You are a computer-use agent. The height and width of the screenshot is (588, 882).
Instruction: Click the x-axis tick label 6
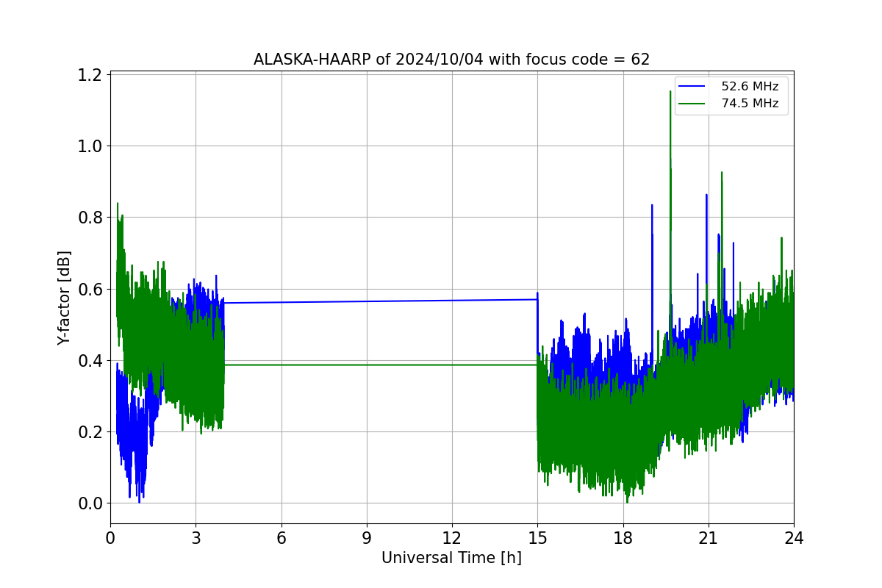(281, 538)
